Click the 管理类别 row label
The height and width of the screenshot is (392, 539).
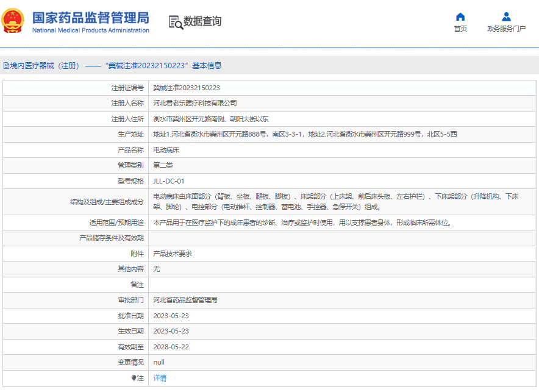click(x=130, y=165)
